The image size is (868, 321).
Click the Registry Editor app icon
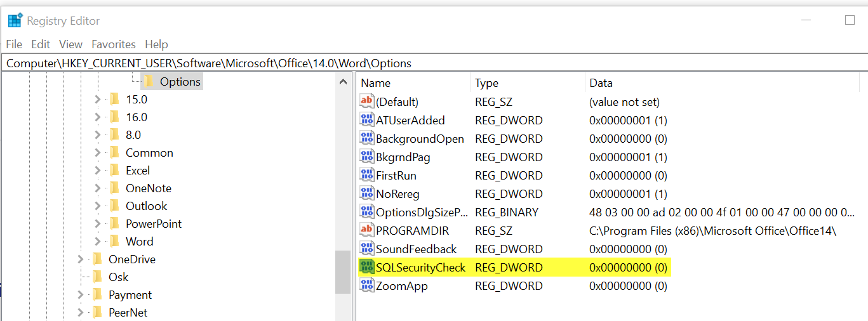point(15,21)
